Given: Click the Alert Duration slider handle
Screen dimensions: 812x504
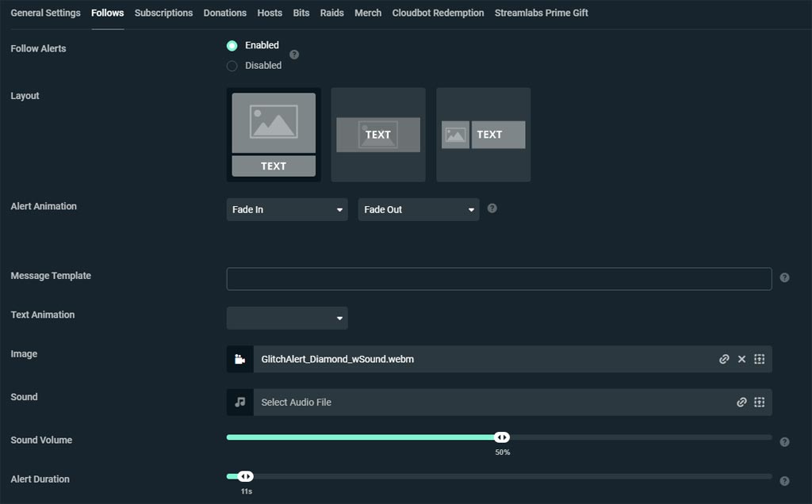Looking at the screenshot, I should point(246,476).
